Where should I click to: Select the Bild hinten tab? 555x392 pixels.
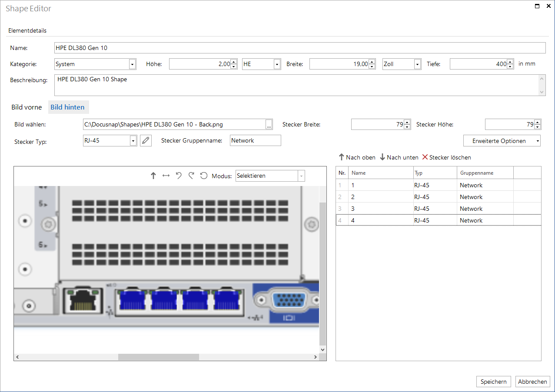coord(67,107)
